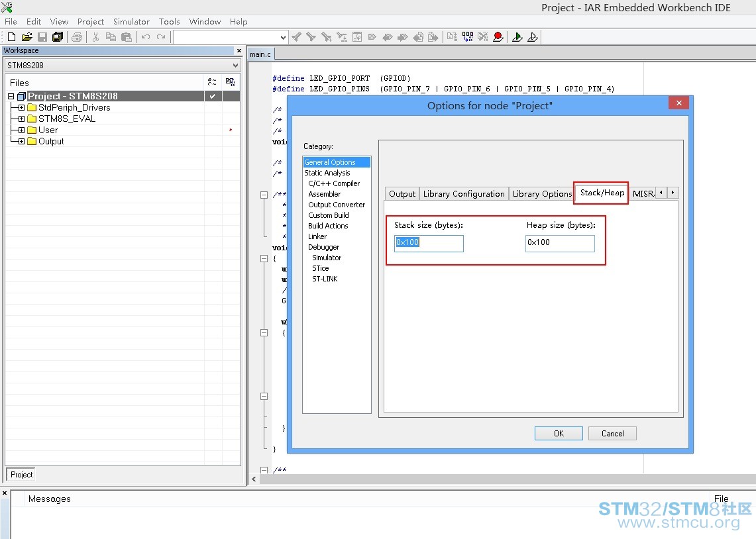This screenshot has width=756, height=539.
Task: Navigate backward with the left arrow icon
Action: (x=419, y=37)
